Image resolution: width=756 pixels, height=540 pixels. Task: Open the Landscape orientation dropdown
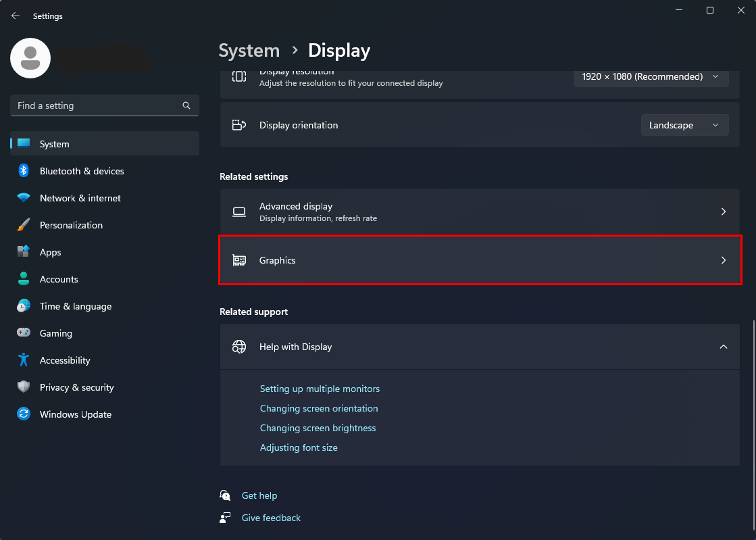[x=684, y=125]
